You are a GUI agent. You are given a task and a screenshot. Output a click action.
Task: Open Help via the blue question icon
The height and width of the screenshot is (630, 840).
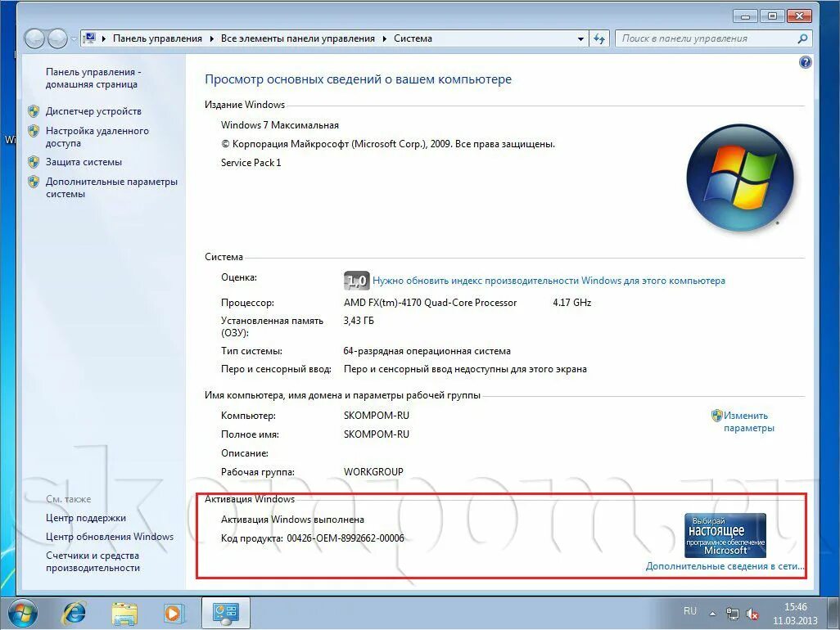(x=805, y=63)
